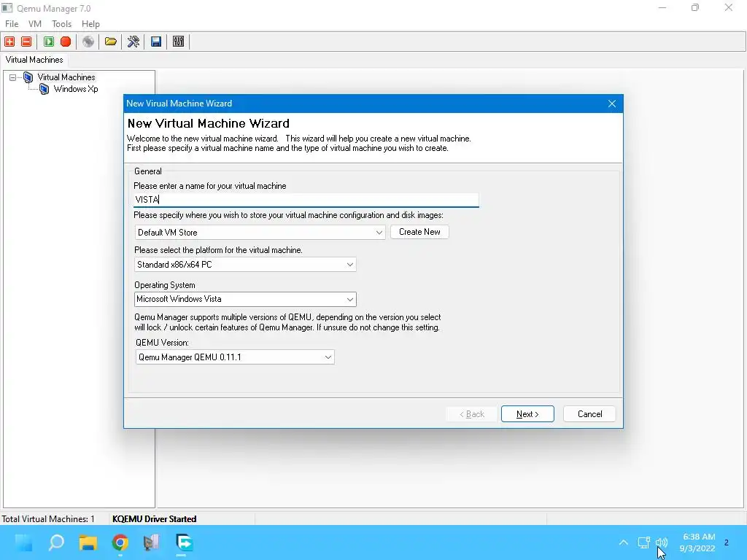Click 'Total Virtual Machines: 1' status text
The width and height of the screenshot is (747, 560).
pos(48,519)
